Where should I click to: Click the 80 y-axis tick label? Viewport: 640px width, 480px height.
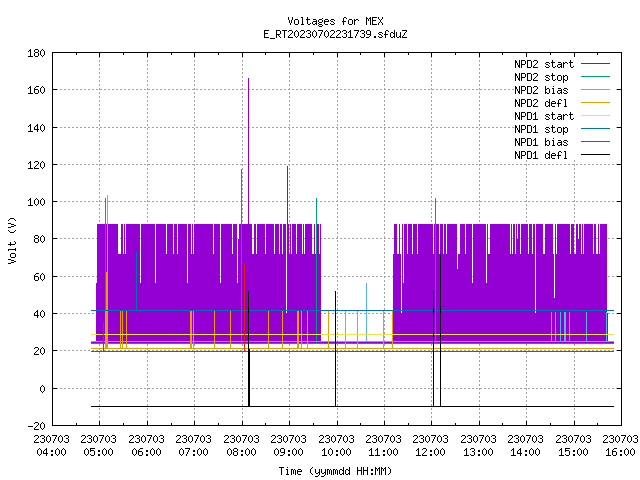coord(39,239)
